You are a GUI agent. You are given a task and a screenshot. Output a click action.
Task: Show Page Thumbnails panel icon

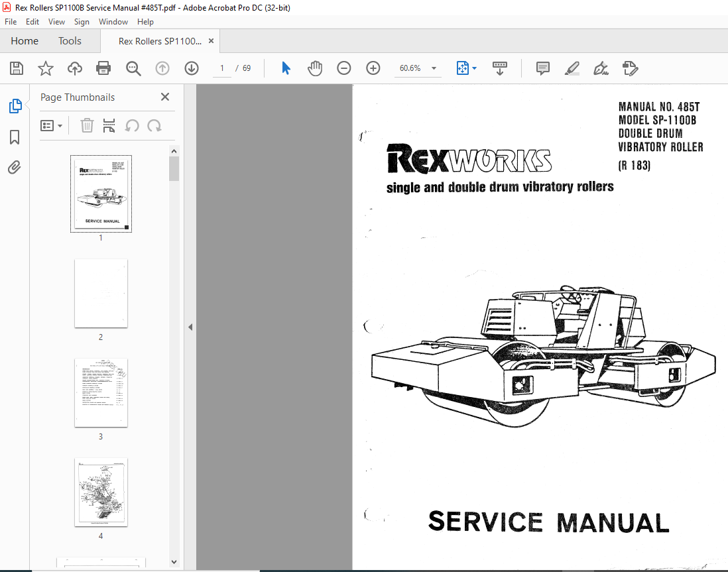click(x=15, y=106)
